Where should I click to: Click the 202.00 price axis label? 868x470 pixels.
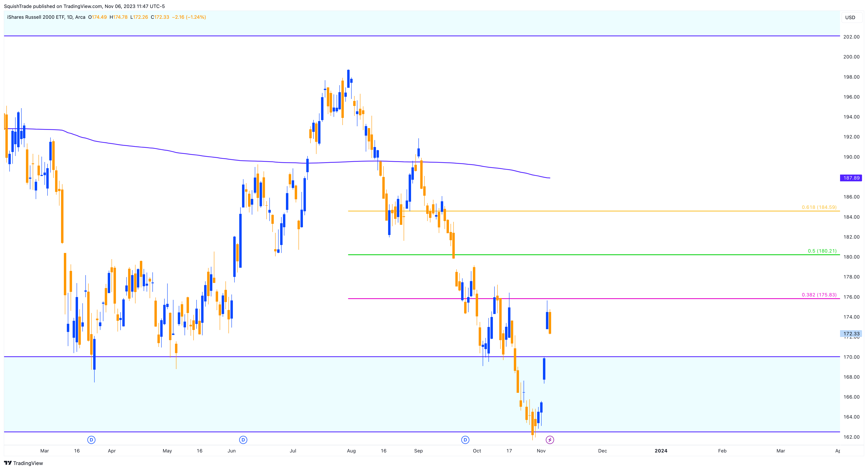point(851,37)
